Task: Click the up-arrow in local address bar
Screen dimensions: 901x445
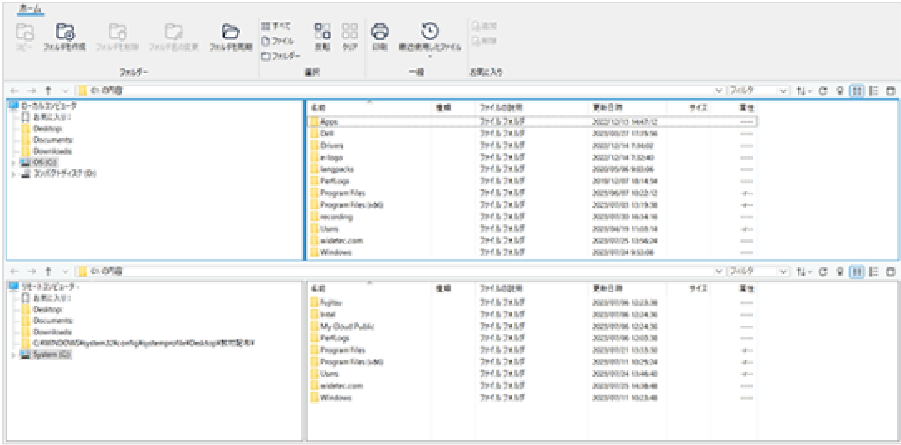Action: (48, 90)
